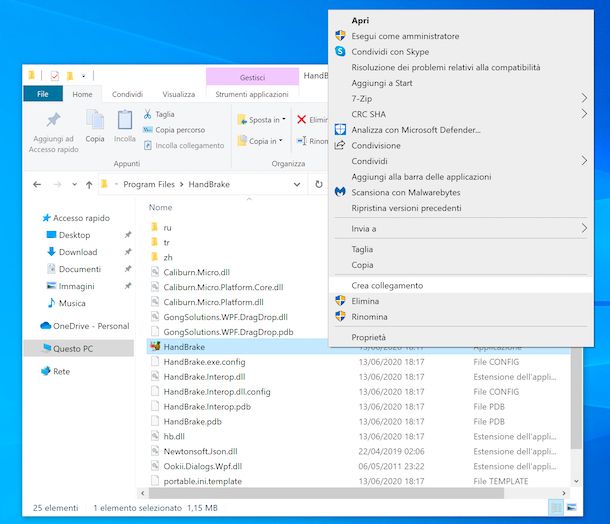This screenshot has width=610, height=524.
Task: Open Download in navigation pane
Action: (72, 252)
